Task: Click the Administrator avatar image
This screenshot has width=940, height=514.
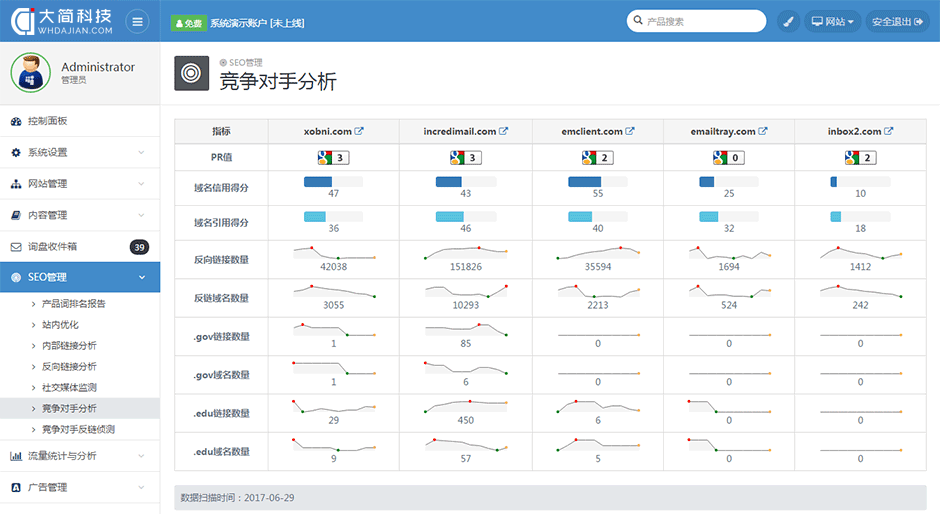Action: (x=30, y=73)
